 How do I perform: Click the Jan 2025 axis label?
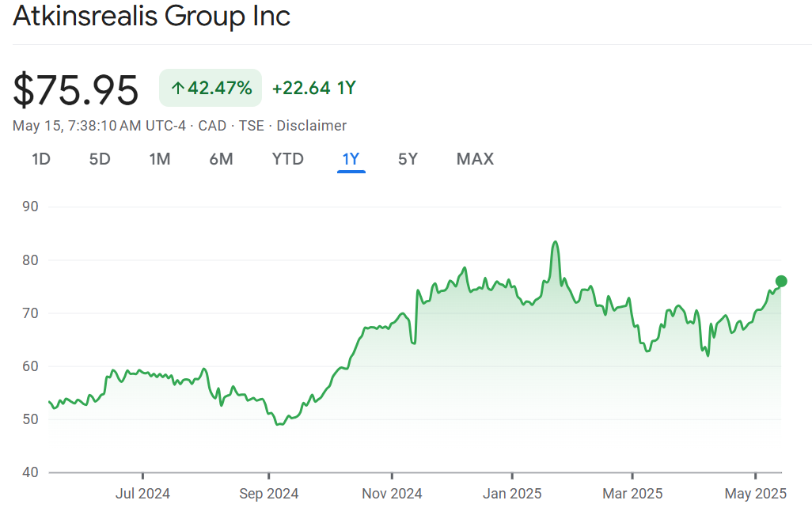coord(512,494)
